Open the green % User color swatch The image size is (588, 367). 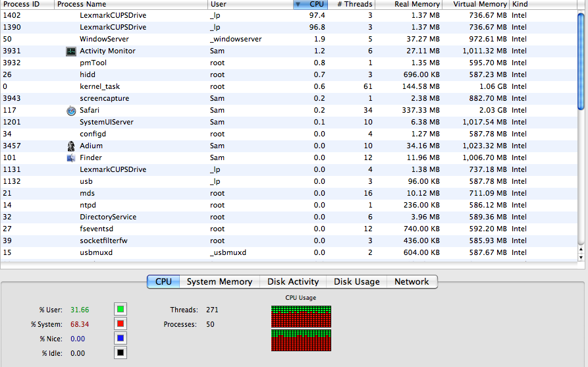tap(120, 310)
